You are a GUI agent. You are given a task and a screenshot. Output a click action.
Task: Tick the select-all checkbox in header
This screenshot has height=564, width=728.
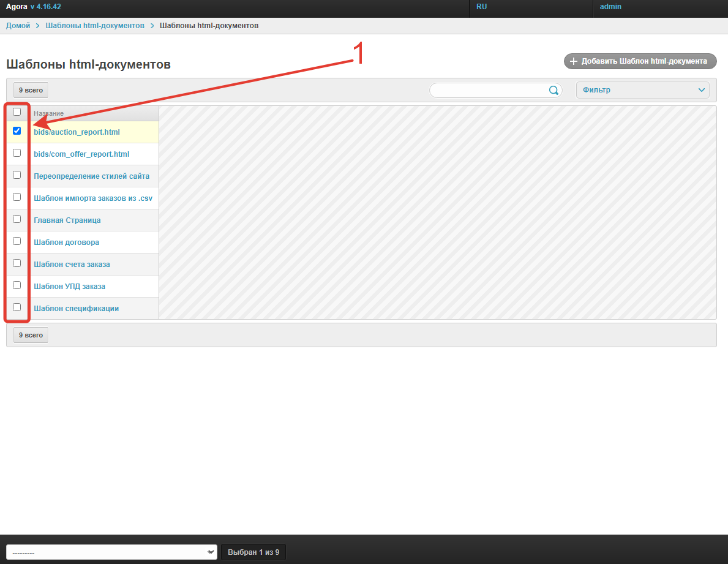[17, 112]
